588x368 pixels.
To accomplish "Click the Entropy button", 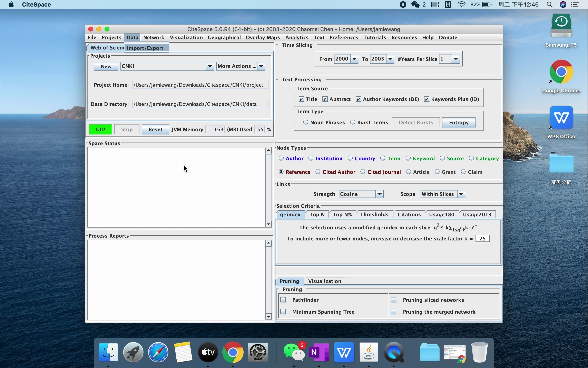I will 459,122.
